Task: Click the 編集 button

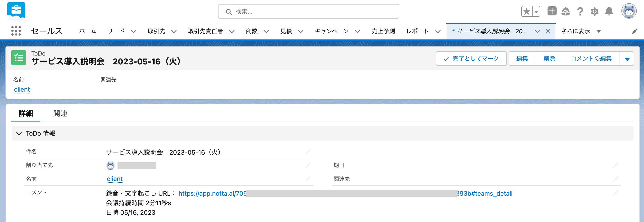Action: pyautogui.click(x=522, y=59)
